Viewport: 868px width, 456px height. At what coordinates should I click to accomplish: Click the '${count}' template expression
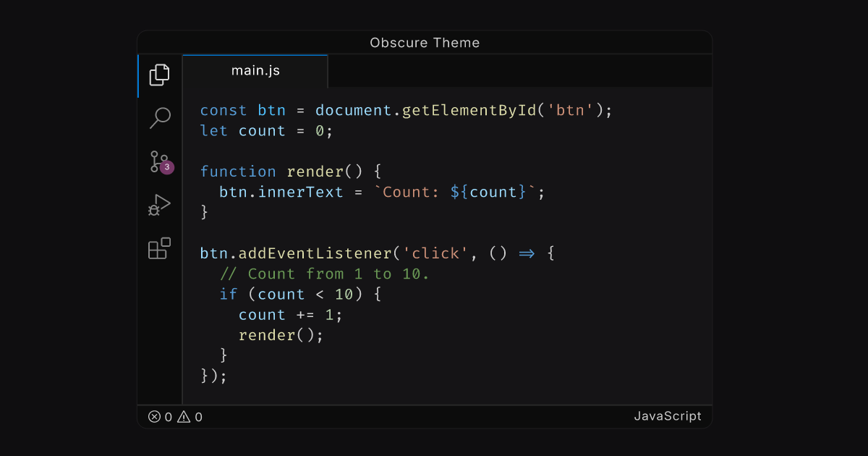click(488, 192)
